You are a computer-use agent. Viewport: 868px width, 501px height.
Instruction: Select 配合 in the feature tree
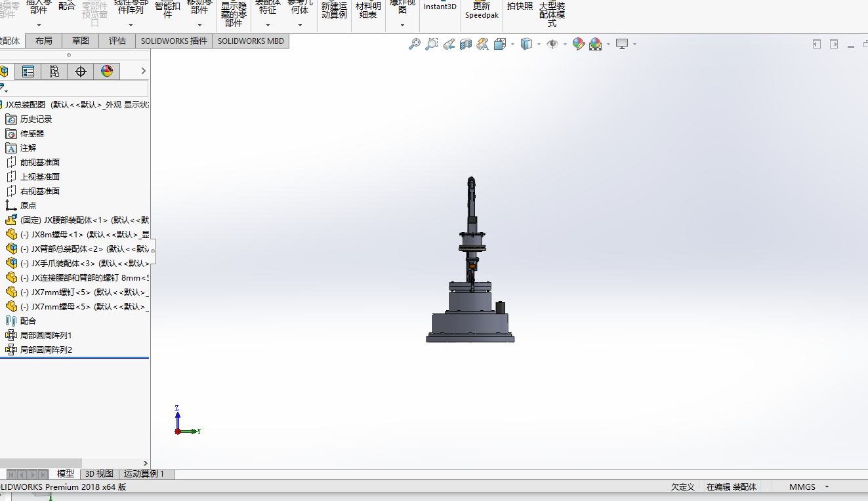(x=27, y=321)
